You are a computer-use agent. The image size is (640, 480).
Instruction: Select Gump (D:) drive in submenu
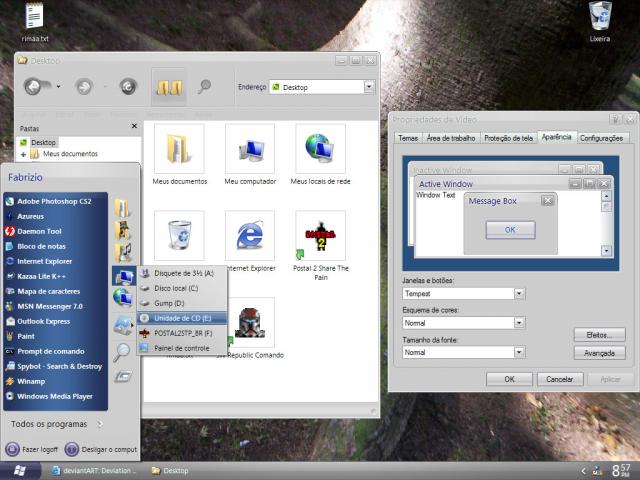coord(182,303)
